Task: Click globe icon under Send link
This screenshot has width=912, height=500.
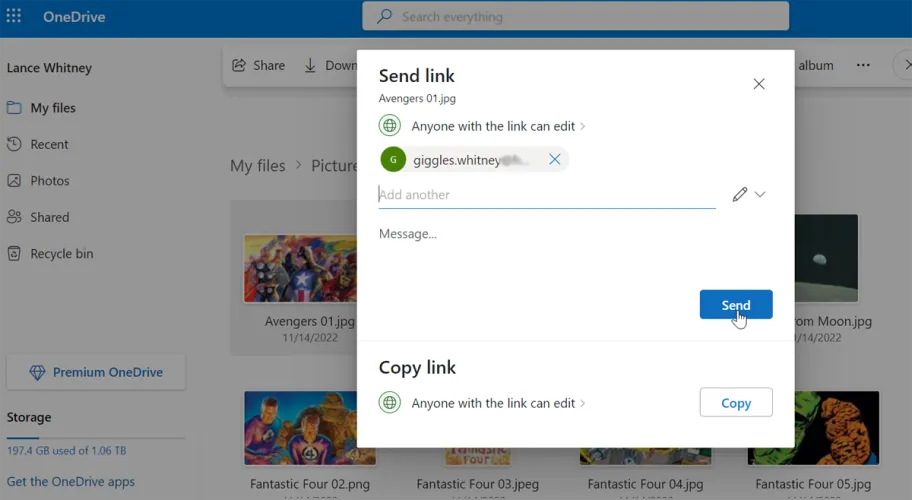Action: [x=390, y=126]
